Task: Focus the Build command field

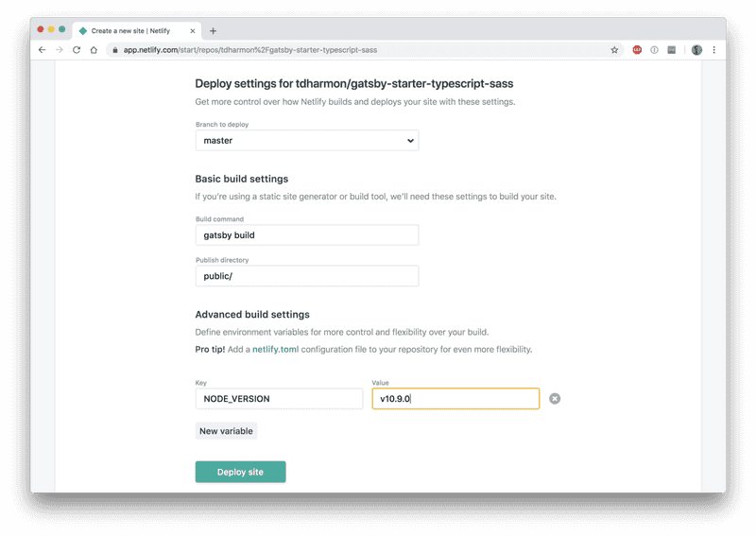Action: coord(307,235)
